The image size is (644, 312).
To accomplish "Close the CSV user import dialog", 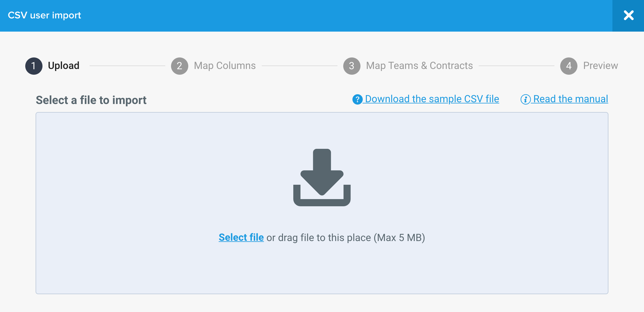I will pyautogui.click(x=628, y=16).
